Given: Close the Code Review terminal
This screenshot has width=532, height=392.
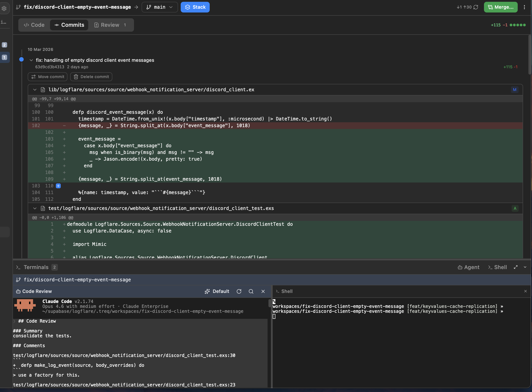Looking at the screenshot, I should point(263,291).
